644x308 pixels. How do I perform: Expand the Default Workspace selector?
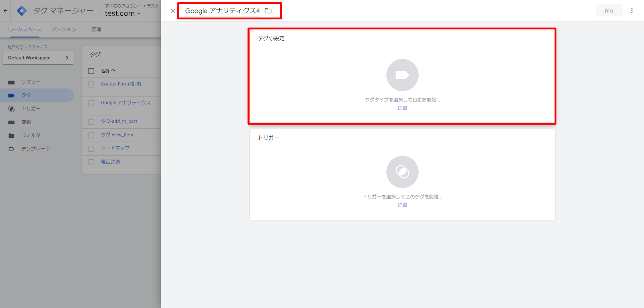tap(38, 57)
